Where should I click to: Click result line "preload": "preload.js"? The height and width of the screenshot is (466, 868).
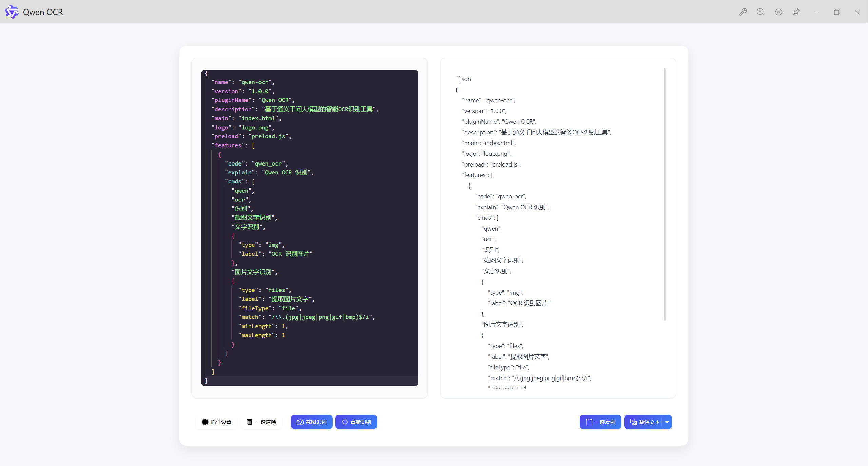click(491, 164)
